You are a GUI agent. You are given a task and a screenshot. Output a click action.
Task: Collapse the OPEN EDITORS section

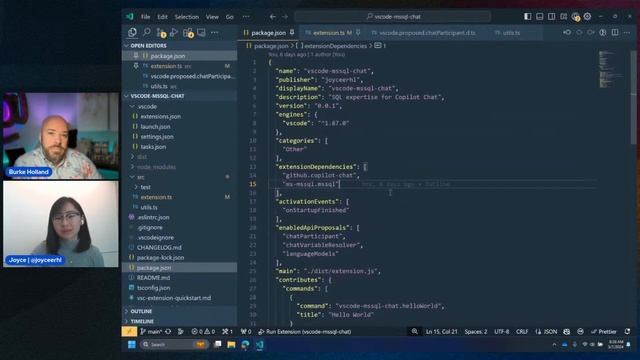coord(180,46)
